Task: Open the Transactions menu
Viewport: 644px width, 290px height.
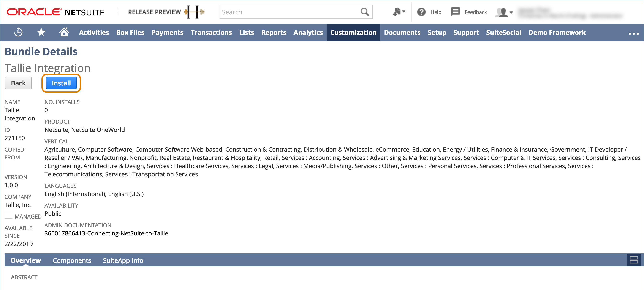Action: tap(211, 33)
